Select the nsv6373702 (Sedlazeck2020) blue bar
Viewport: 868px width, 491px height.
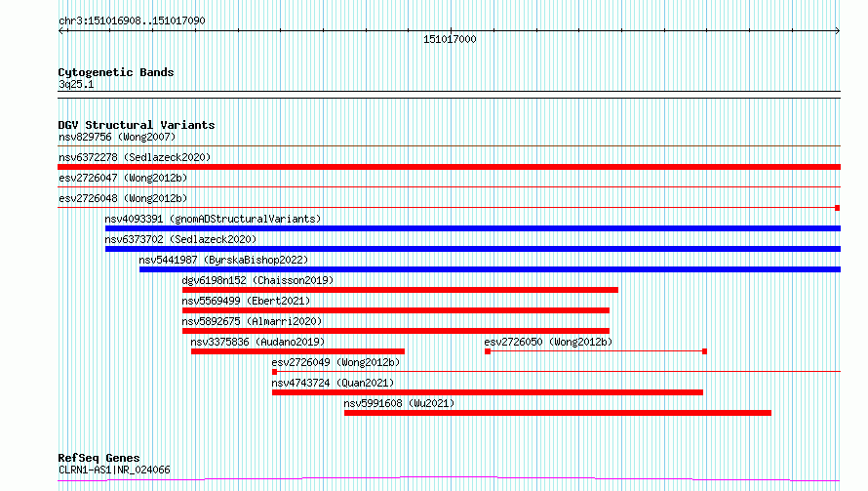[x=473, y=249]
